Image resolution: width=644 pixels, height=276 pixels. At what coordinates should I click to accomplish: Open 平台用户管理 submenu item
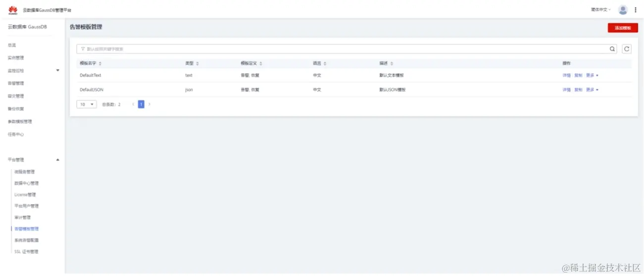coord(27,206)
